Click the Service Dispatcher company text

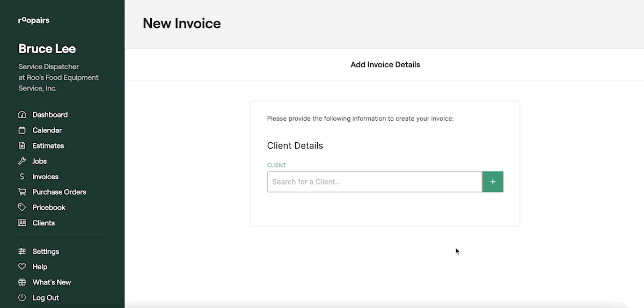58,77
